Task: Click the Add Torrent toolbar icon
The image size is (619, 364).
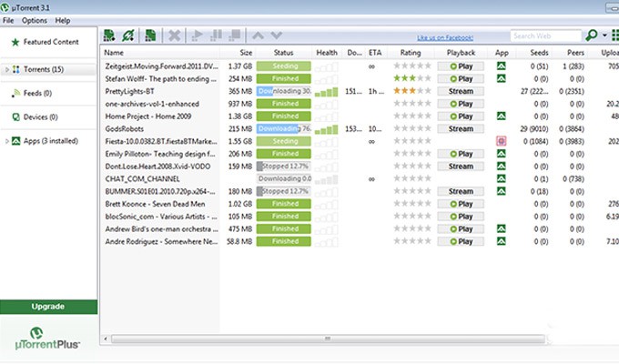Action: coord(109,35)
